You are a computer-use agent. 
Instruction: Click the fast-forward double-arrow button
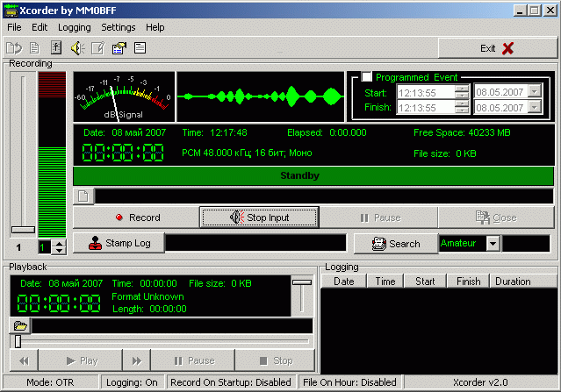tap(137, 361)
